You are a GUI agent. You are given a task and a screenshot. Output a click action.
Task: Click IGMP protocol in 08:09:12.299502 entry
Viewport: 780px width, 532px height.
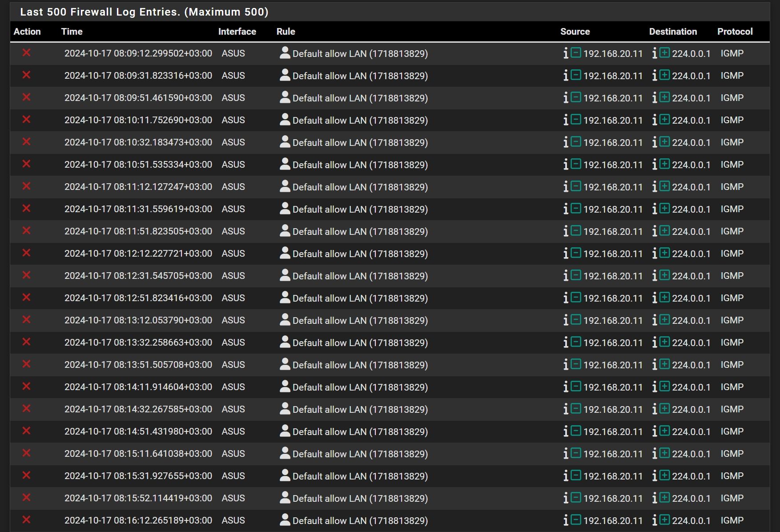pyautogui.click(x=732, y=53)
